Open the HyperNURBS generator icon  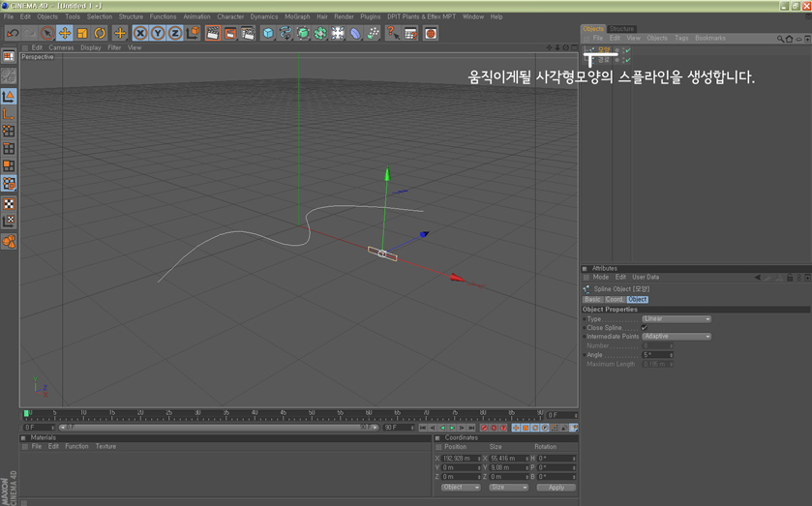pyautogui.click(x=303, y=34)
